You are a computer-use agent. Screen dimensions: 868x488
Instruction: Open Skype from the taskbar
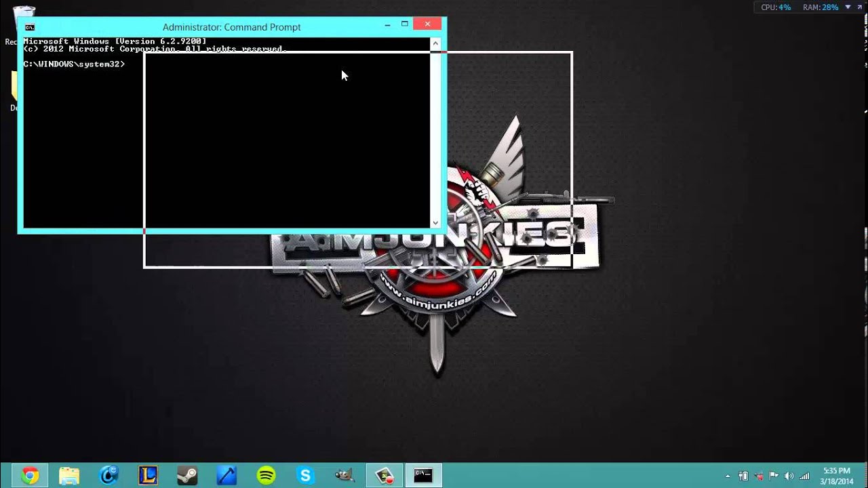coord(305,476)
